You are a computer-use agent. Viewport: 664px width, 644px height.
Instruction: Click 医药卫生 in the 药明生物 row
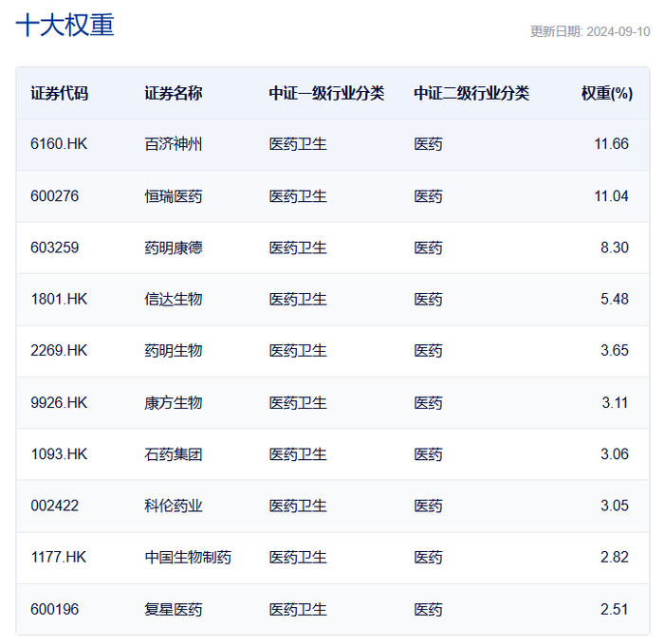pyautogui.click(x=298, y=351)
